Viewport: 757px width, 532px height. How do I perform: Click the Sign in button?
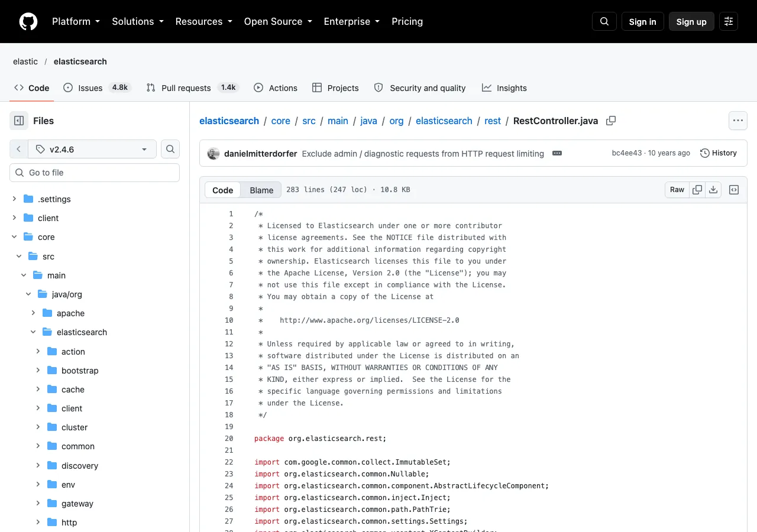point(643,21)
